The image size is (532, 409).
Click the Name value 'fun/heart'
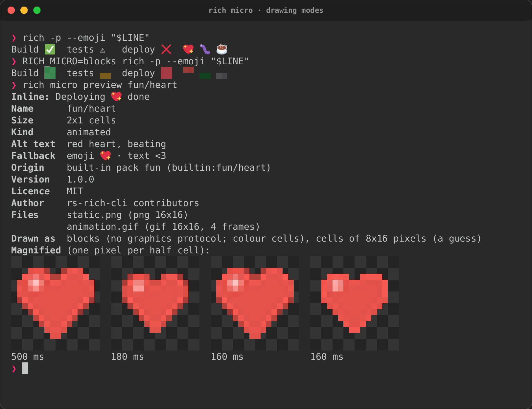point(91,108)
